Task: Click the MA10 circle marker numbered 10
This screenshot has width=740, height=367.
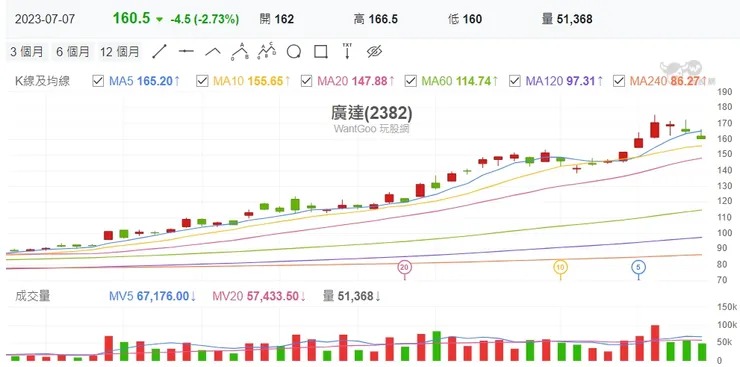Action: (x=560, y=267)
